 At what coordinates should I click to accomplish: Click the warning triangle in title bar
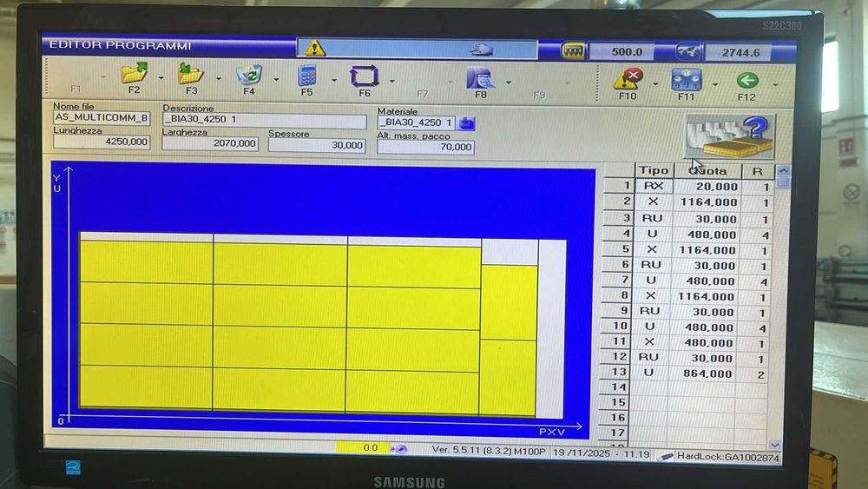[x=314, y=48]
